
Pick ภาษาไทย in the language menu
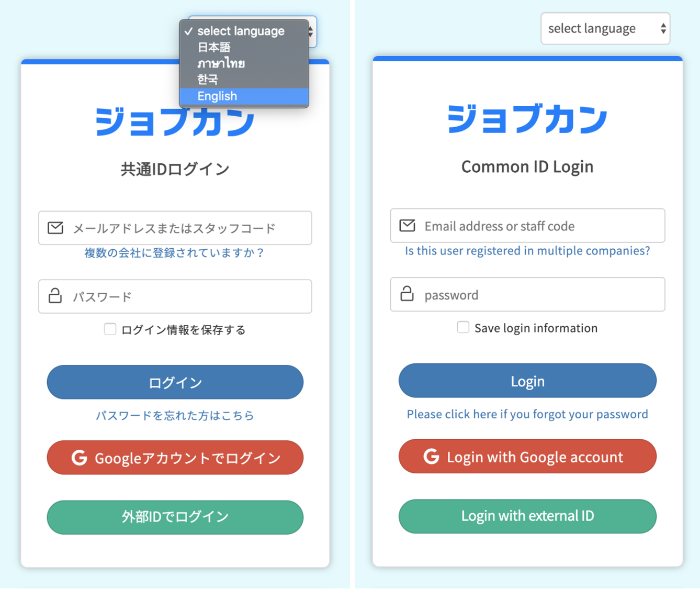[244, 64]
